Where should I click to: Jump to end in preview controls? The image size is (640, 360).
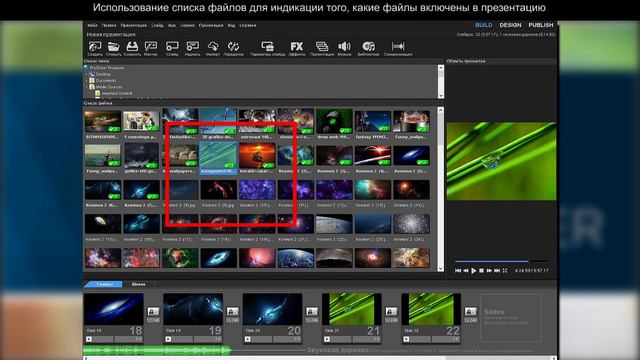pyautogui.click(x=497, y=270)
